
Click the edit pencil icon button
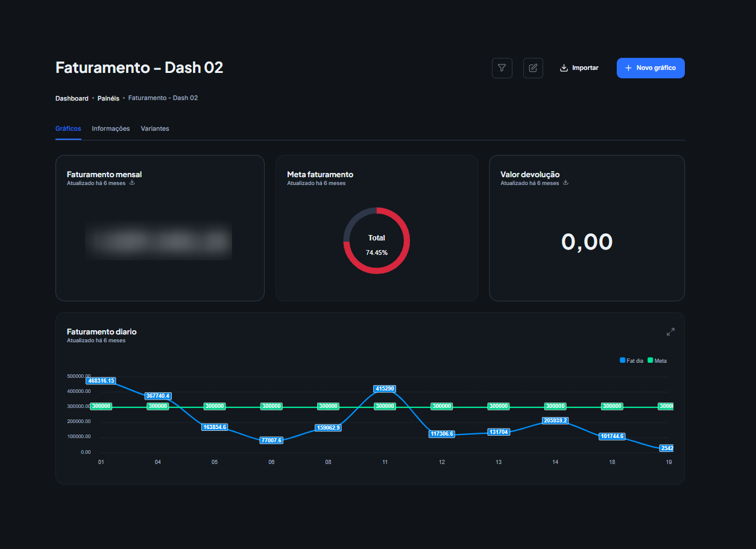tap(533, 68)
